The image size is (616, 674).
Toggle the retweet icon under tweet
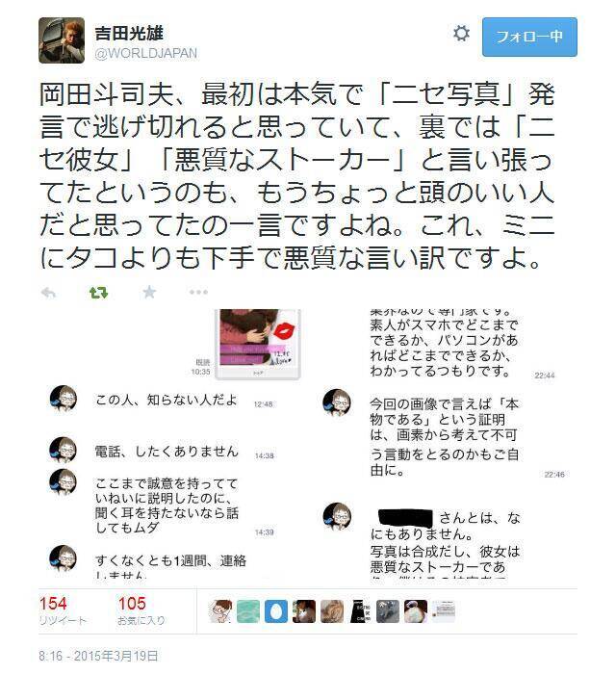(x=98, y=293)
